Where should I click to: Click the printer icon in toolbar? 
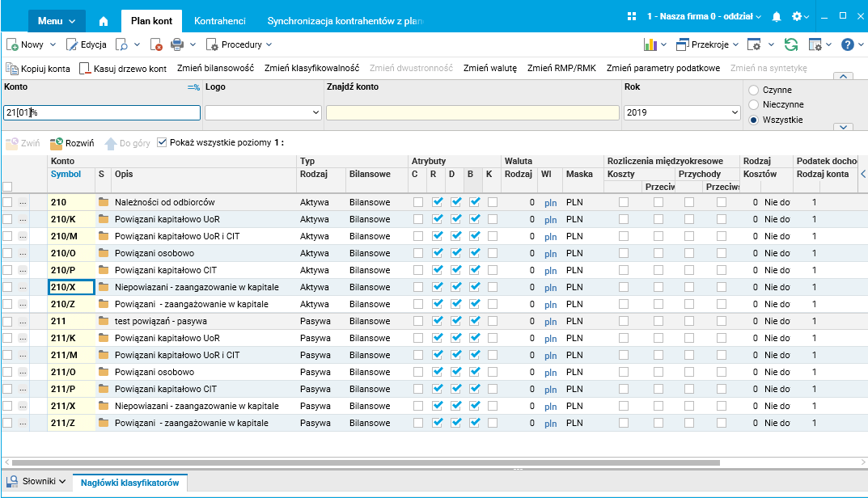tap(177, 44)
